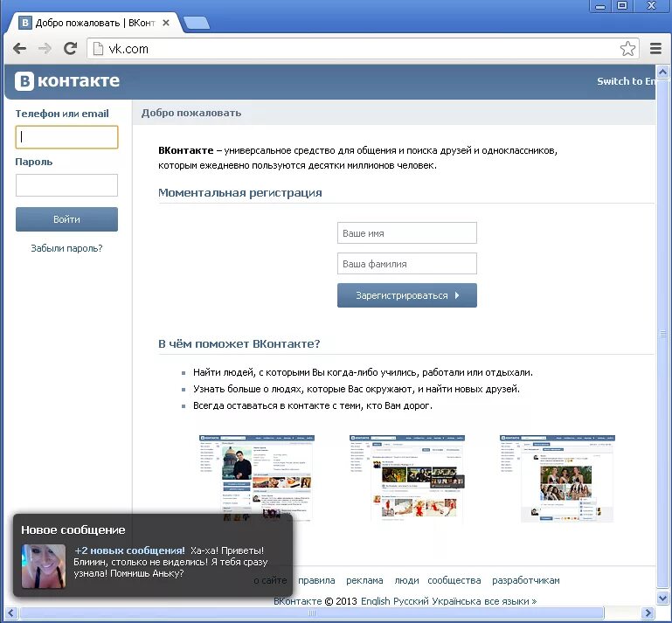Bookmark page with the star icon
Image resolution: width=672 pixels, height=623 pixels.
(x=627, y=48)
